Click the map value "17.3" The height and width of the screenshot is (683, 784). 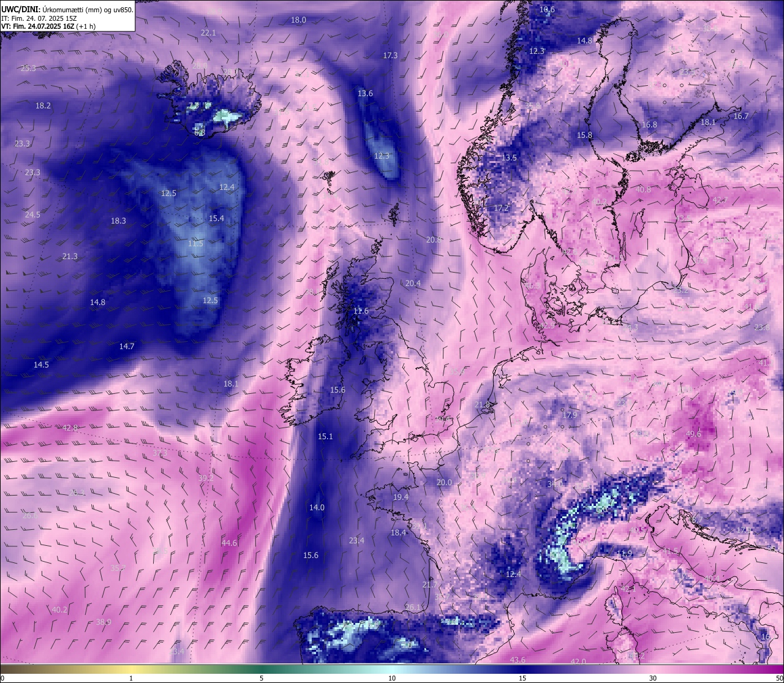tap(390, 55)
